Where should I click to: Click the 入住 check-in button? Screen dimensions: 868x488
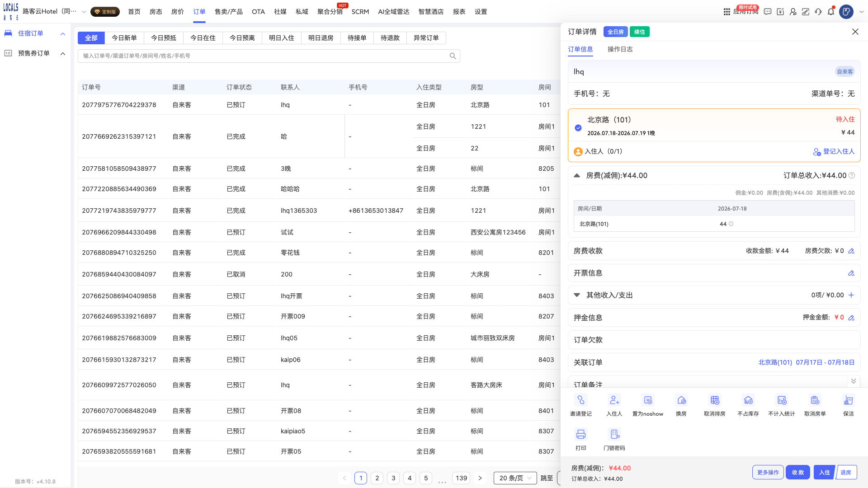(x=824, y=472)
